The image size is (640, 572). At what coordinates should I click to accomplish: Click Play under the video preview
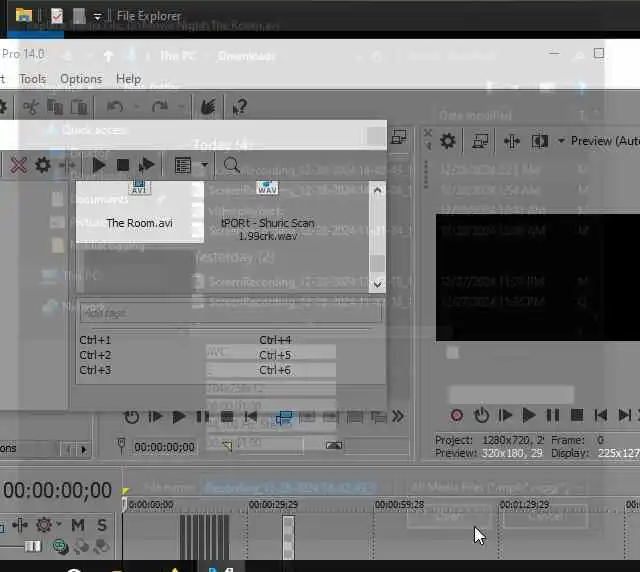pos(529,416)
